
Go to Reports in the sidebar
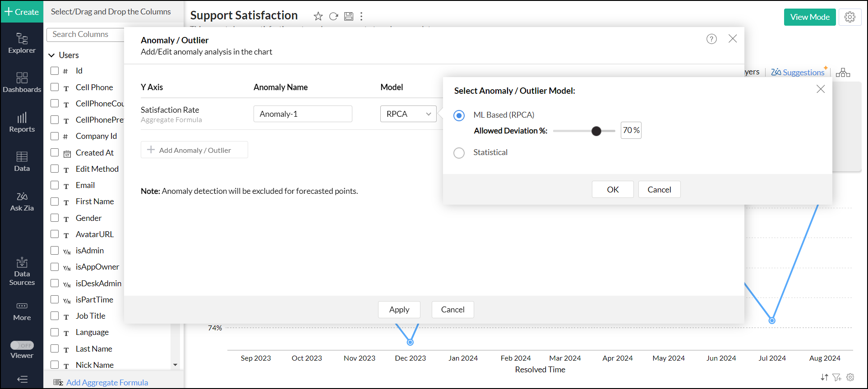(x=22, y=122)
